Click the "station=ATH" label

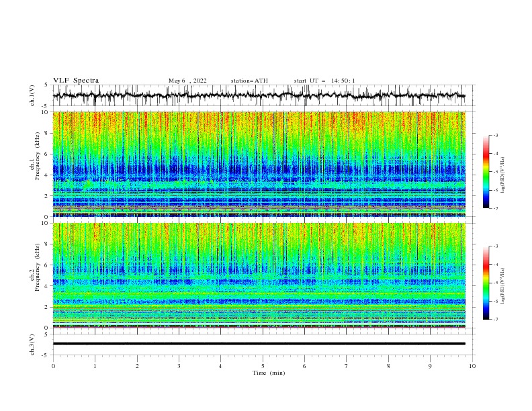pyautogui.click(x=249, y=81)
